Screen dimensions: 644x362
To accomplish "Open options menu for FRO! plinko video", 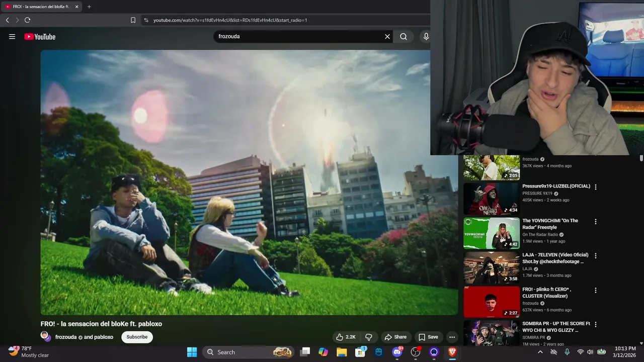I will coord(596,290).
